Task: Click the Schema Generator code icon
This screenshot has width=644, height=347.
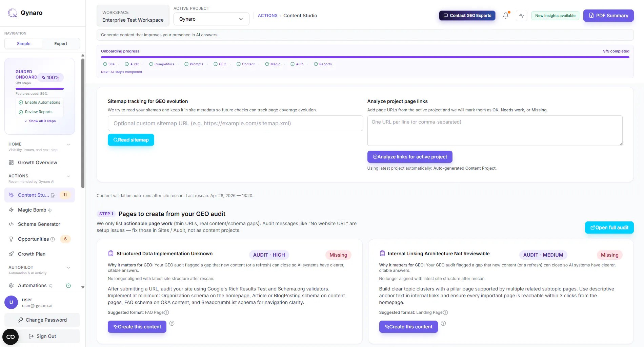Action: coord(11,224)
